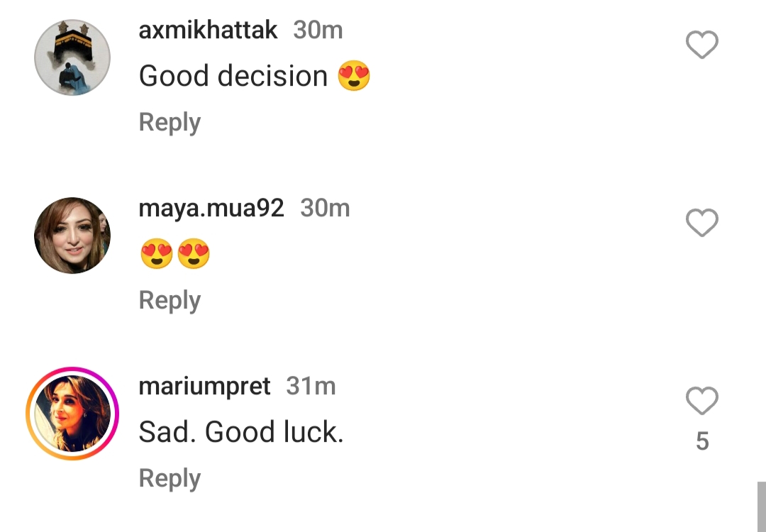Select the "Good decision" comment text

[233, 76]
